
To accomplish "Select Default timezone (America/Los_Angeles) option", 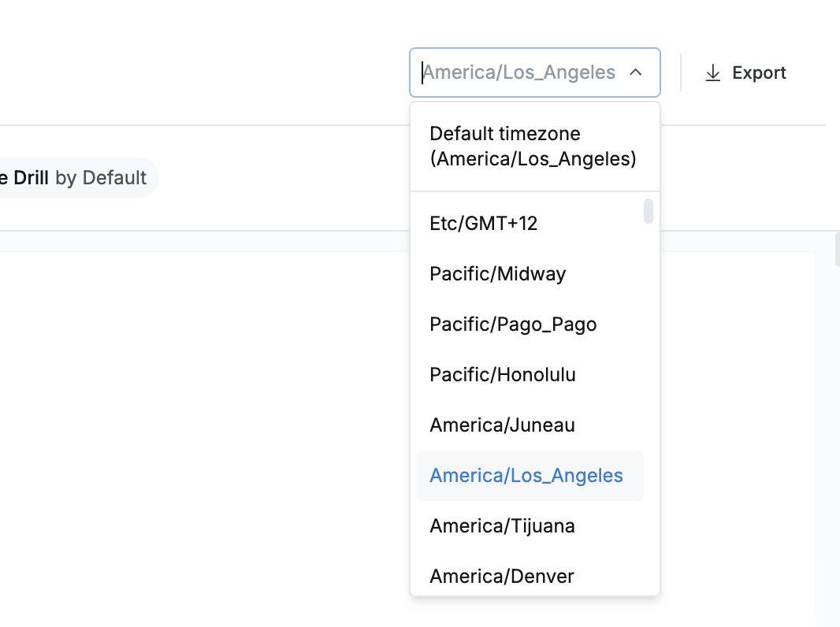I will (533, 147).
